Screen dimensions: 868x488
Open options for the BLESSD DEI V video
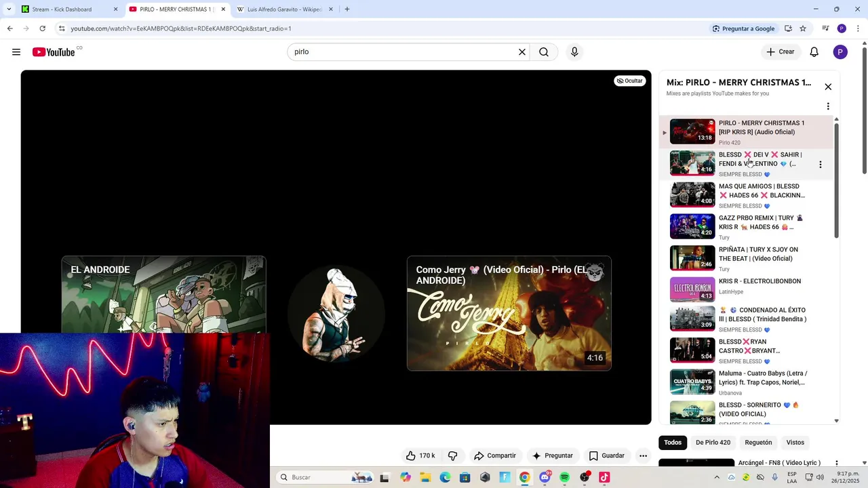click(821, 165)
